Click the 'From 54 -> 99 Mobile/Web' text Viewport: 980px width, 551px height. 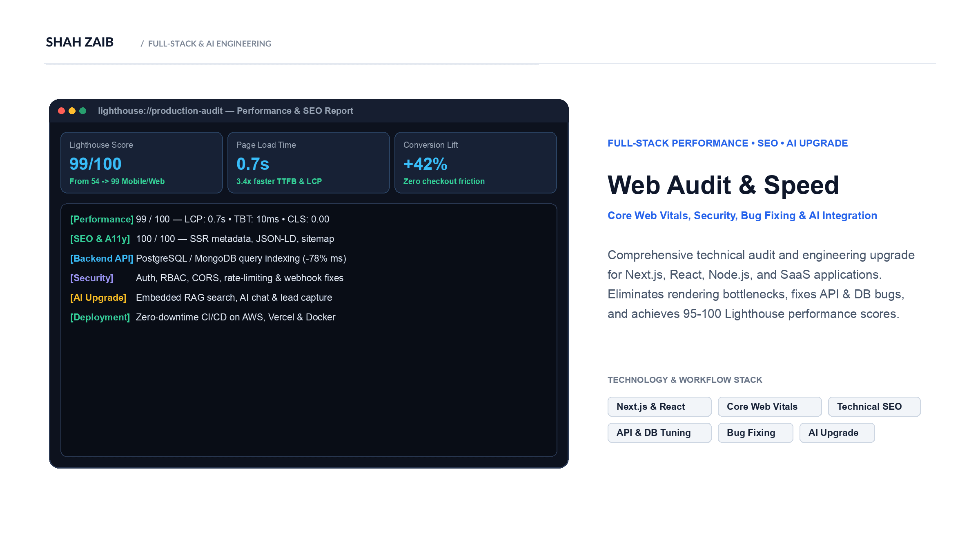[x=117, y=181]
